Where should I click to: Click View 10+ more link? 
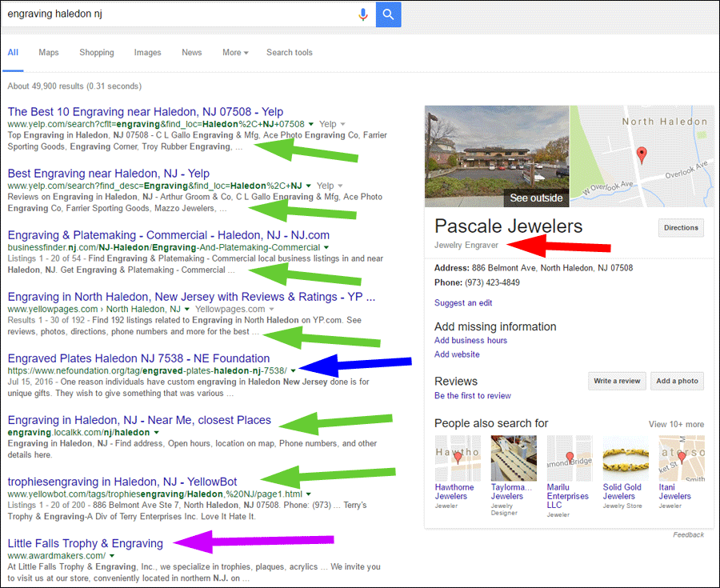(676, 424)
